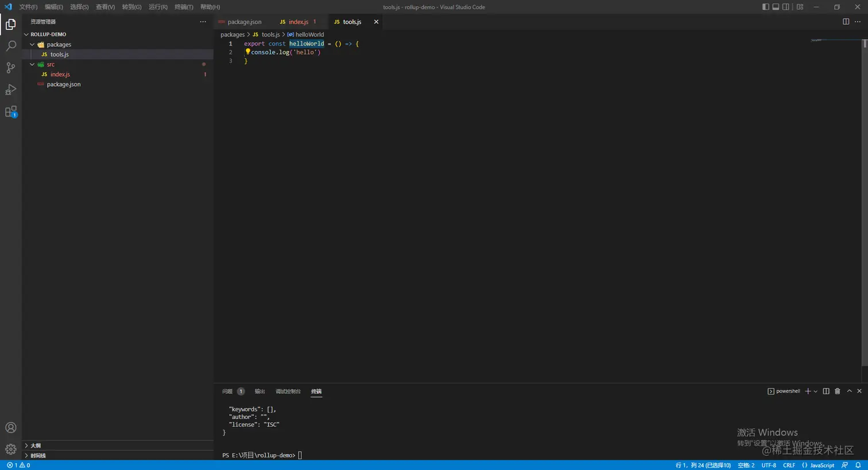Open the 运行(R) menu

tap(158, 7)
